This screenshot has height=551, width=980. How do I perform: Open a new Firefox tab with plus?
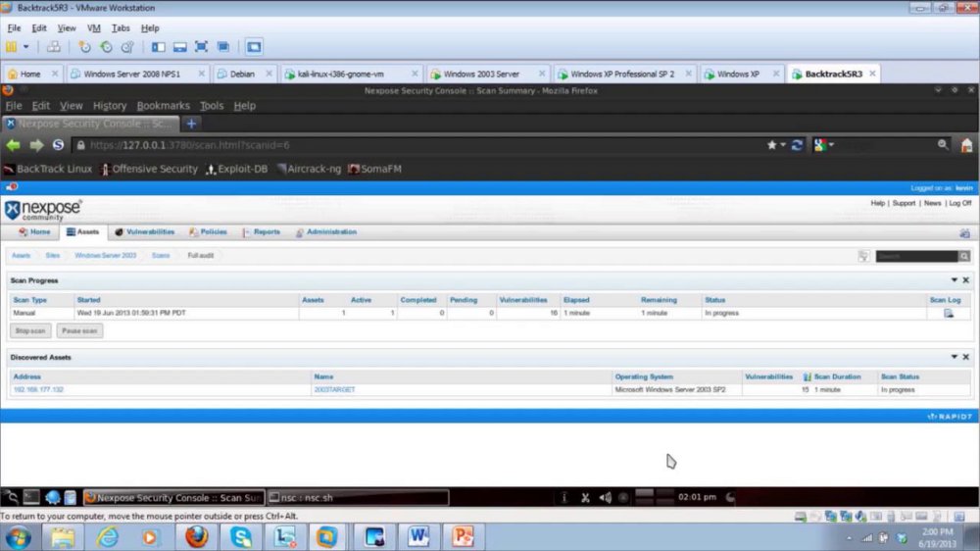[191, 124]
